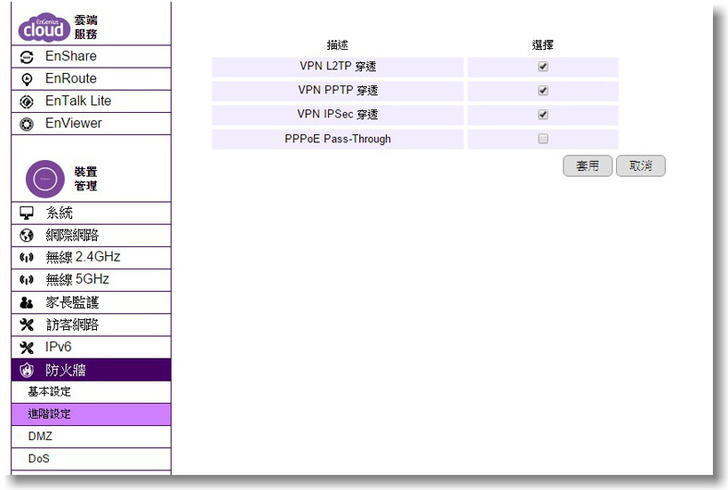Image resolution: width=728 pixels, height=490 pixels.
Task: Open the EnTalk Lite menu item
Action: tap(91, 101)
